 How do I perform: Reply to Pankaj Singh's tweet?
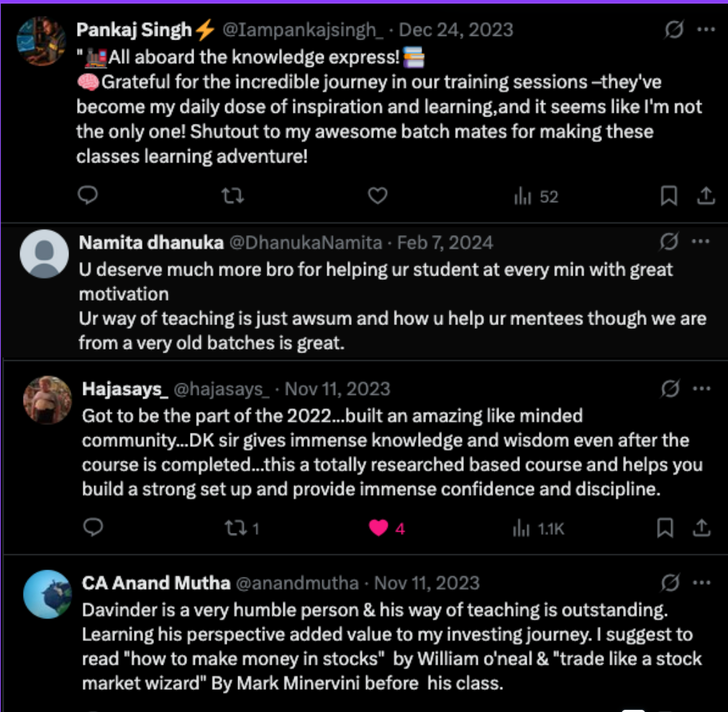(x=87, y=196)
